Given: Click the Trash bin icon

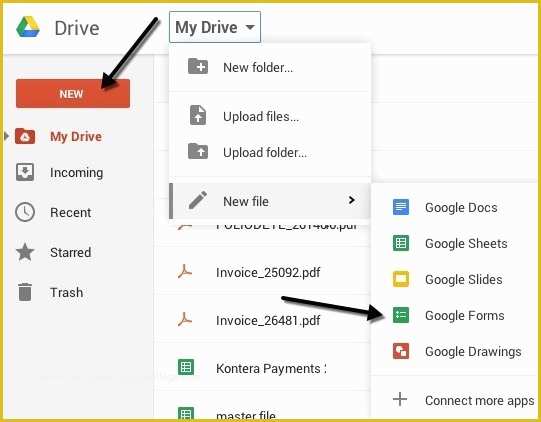Looking at the screenshot, I should pyautogui.click(x=25, y=292).
